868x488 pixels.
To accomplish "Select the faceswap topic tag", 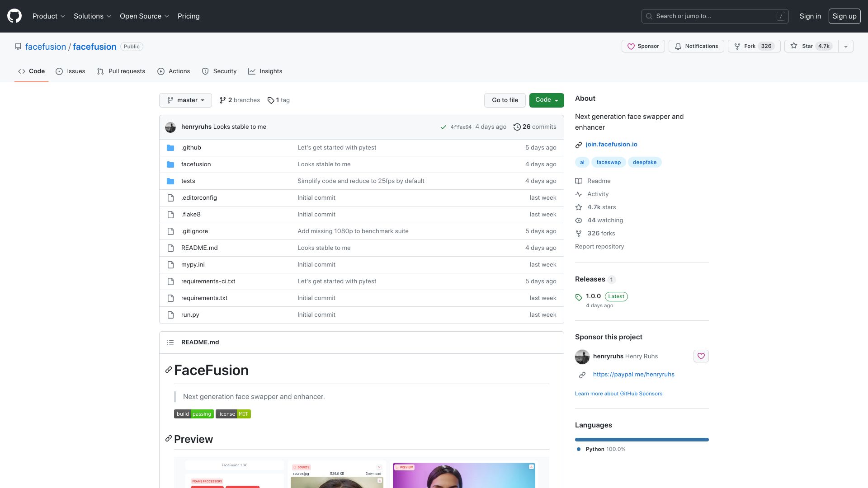I will 609,162.
